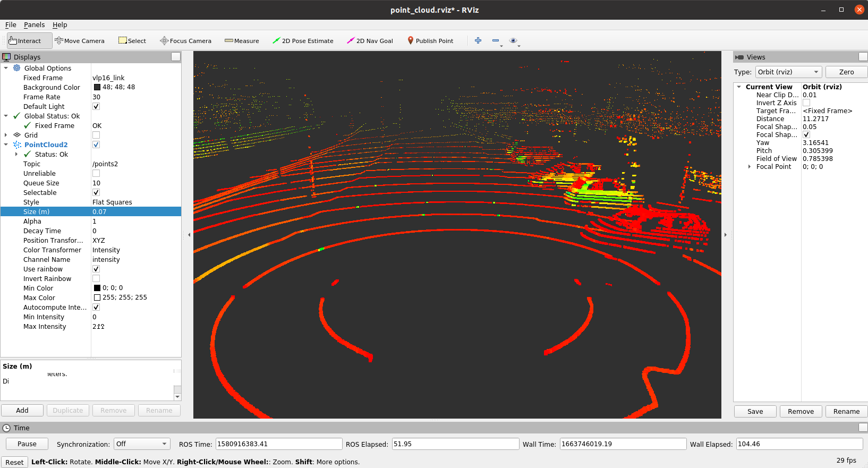Expand the Focal Point property
Viewport: 868px width, 468px height.
click(x=750, y=166)
